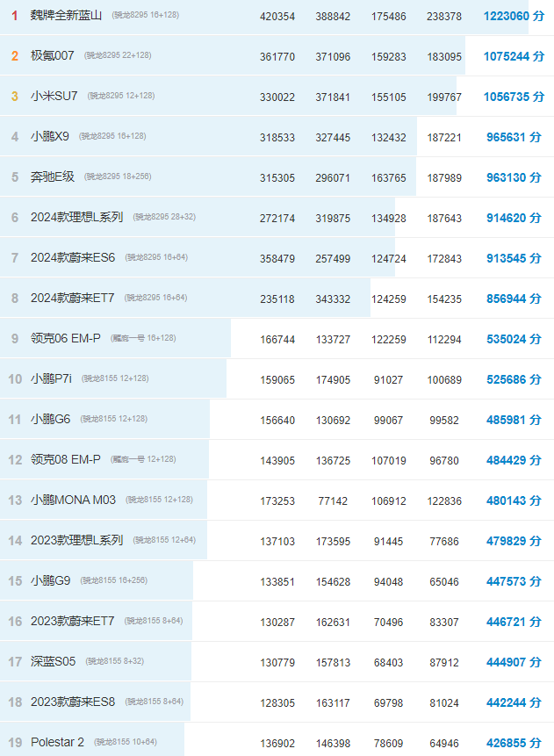Select the 小米SU7 model name
This screenshot has width=554, height=756.
coord(54,96)
